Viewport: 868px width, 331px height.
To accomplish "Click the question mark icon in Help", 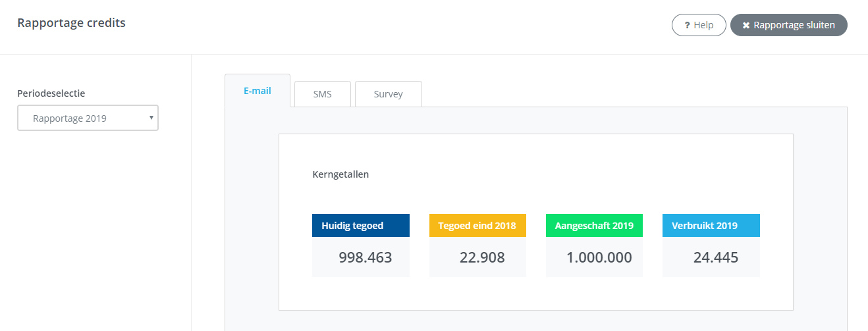I will tap(687, 25).
